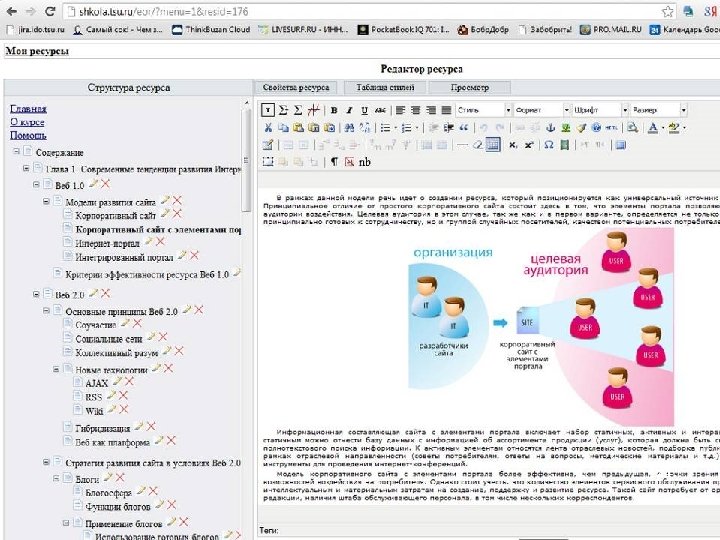Viewport: 720px width, 540px height.
Task: Insert a horizontal rule line
Action: coord(462,145)
